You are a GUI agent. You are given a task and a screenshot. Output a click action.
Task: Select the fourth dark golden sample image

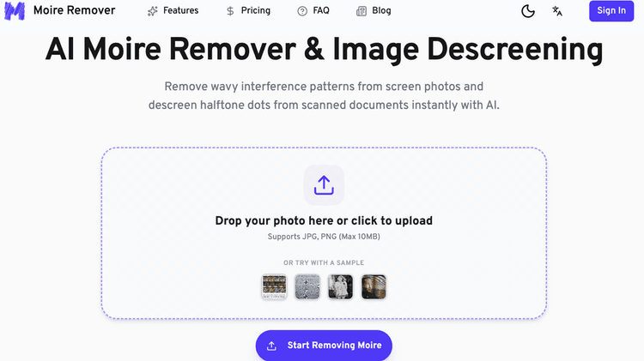374,286
